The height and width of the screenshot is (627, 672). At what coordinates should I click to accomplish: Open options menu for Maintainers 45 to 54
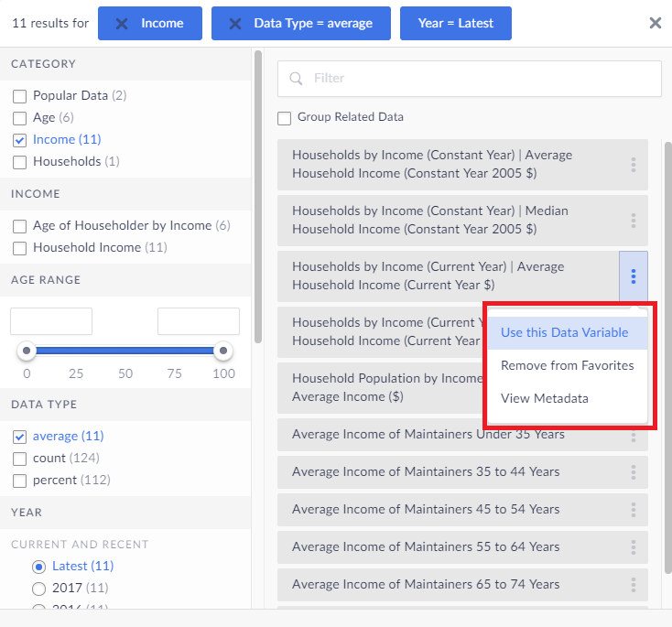click(633, 510)
